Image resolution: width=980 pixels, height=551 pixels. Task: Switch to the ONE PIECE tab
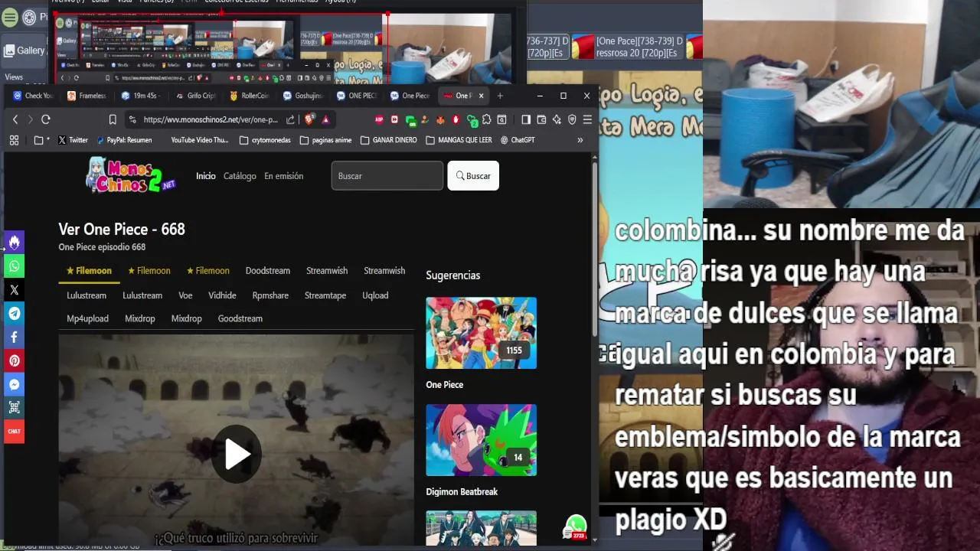tap(357, 96)
